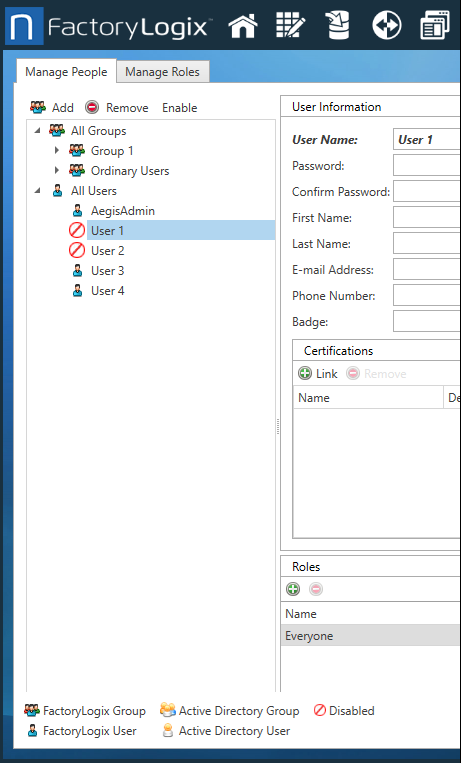Click the Phone Number input field

point(426,295)
